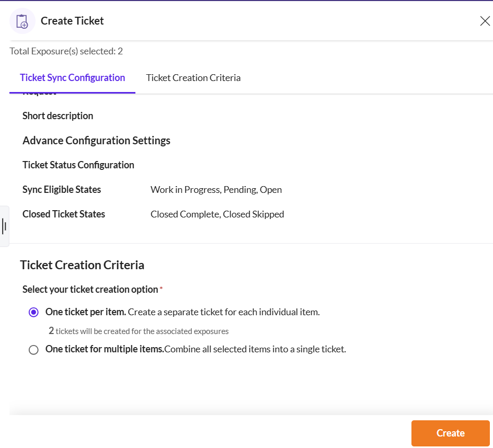
Task: Click the Short description label
Action: click(x=58, y=116)
